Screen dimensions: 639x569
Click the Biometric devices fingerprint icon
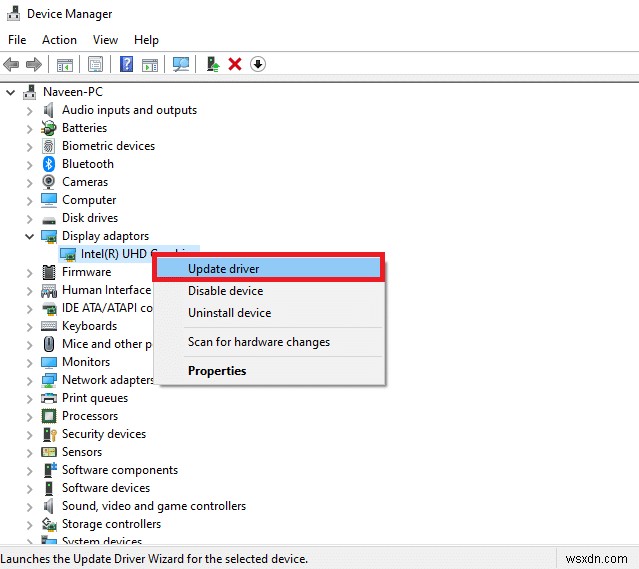(48, 146)
